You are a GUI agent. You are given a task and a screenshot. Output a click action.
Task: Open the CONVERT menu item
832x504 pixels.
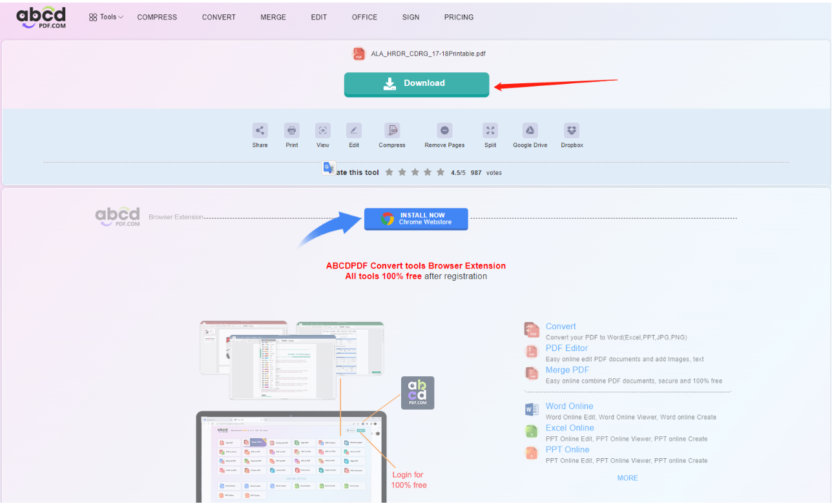coord(219,17)
